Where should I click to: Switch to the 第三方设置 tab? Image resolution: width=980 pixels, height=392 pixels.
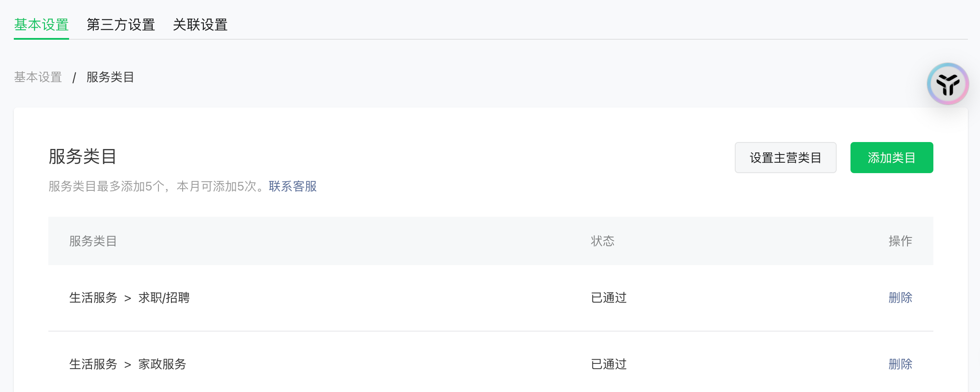pos(121,25)
